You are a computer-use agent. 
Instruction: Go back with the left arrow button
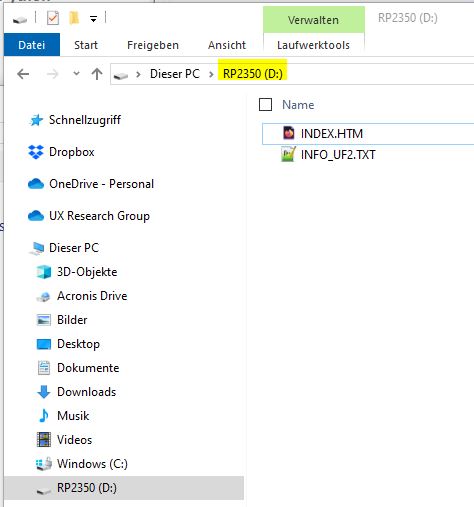(x=23, y=74)
